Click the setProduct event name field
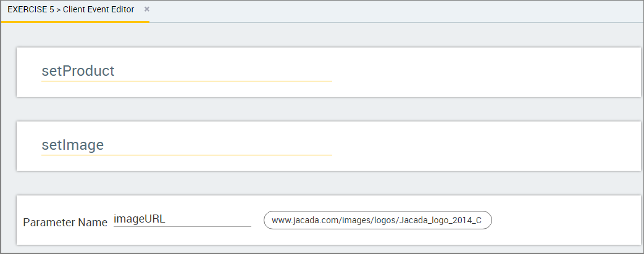The height and width of the screenshot is (254, 644). coord(186,71)
